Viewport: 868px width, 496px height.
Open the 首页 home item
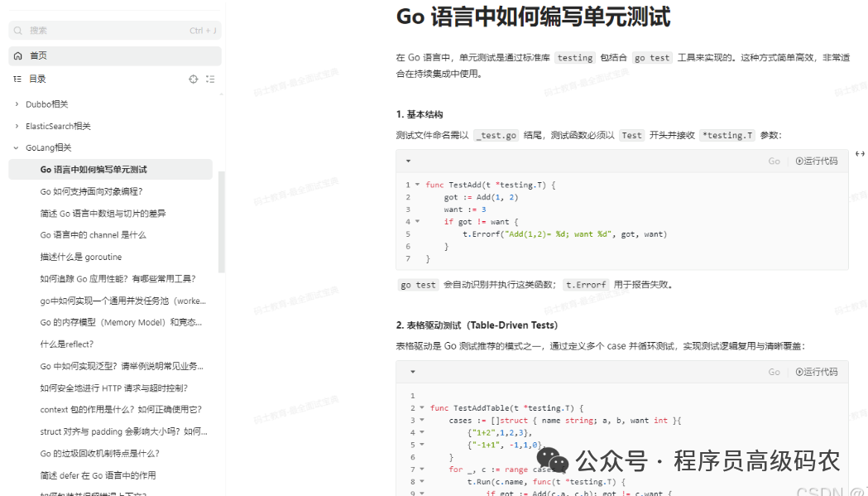(114, 56)
